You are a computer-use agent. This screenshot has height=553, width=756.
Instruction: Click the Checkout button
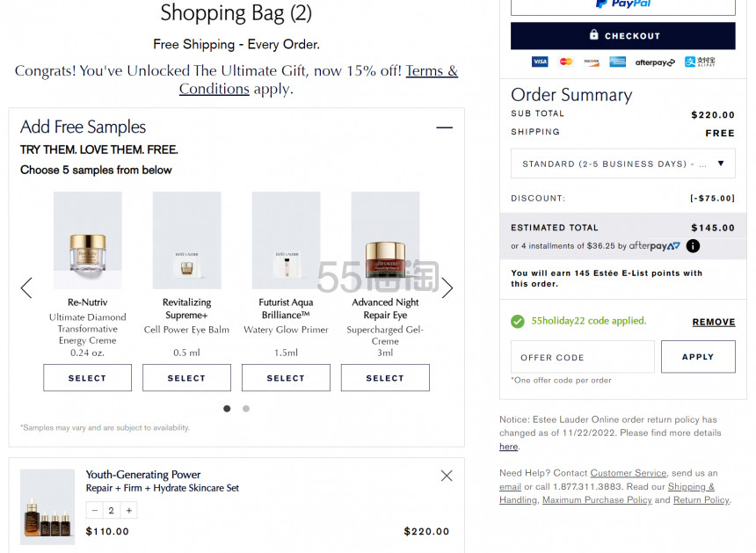point(623,36)
